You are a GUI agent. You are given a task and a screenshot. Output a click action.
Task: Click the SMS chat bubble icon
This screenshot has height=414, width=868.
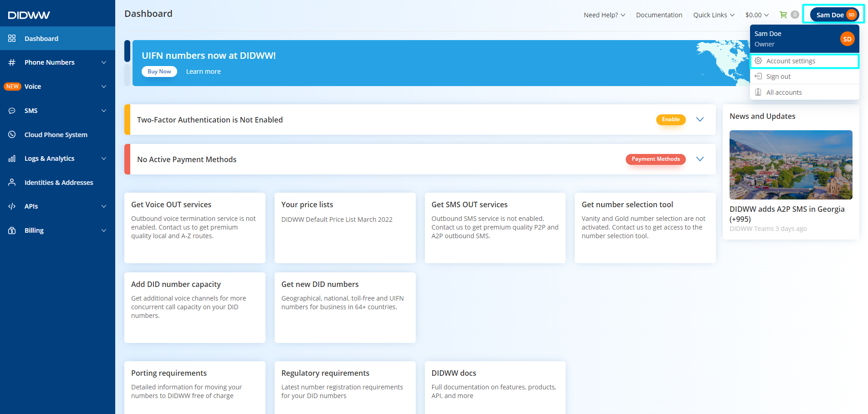(x=12, y=111)
